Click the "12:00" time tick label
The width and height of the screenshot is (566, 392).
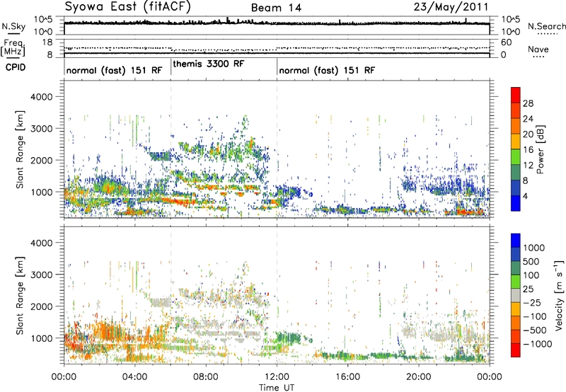tap(277, 377)
